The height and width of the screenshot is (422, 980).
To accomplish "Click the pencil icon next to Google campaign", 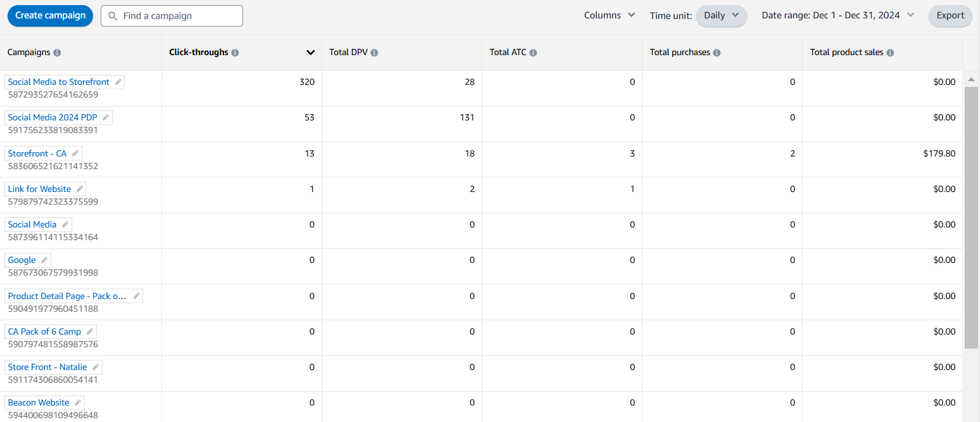I will pos(44,260).
